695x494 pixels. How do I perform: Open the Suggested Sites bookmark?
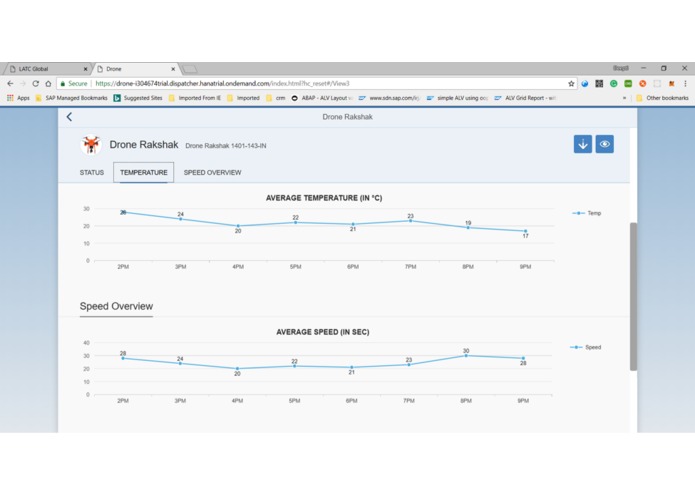pyautogui.click(x=138, y=98)
